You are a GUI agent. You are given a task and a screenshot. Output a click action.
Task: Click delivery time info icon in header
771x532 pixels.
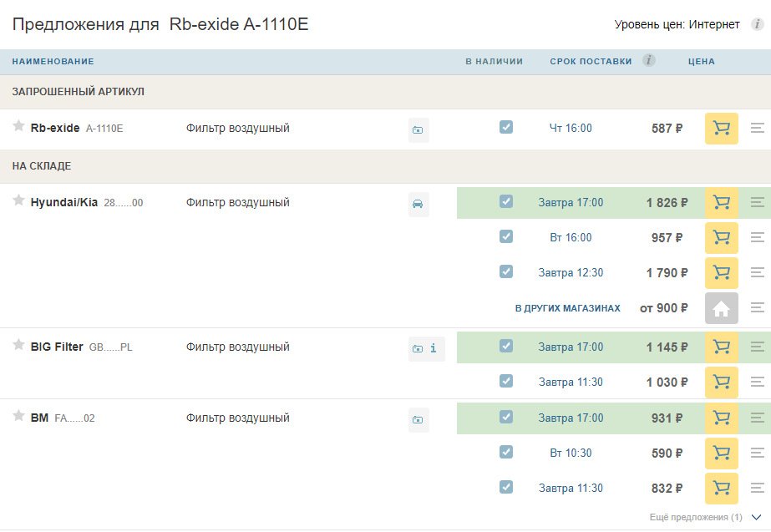click(649, 60)
